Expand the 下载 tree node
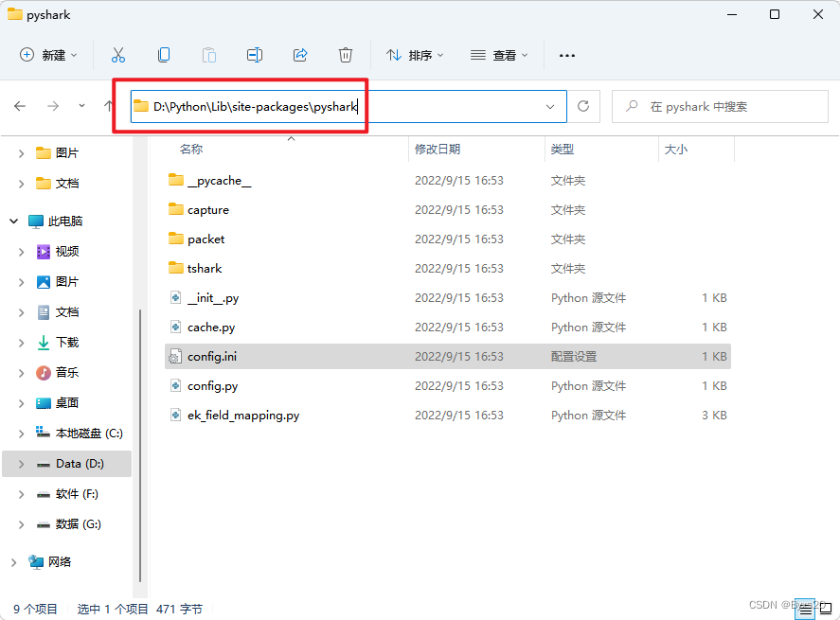This screenshot has width=840, height=620. (x=21, y=343)
